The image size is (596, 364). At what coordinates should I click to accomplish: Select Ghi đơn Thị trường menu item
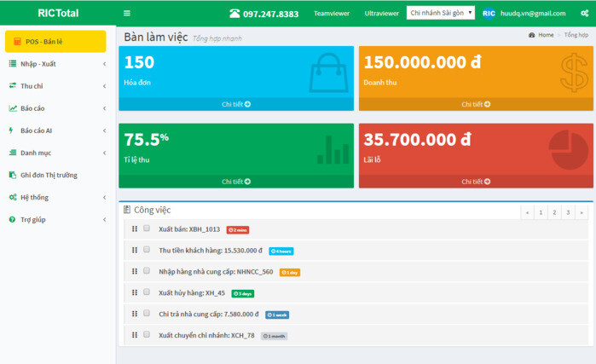(49, 175)
